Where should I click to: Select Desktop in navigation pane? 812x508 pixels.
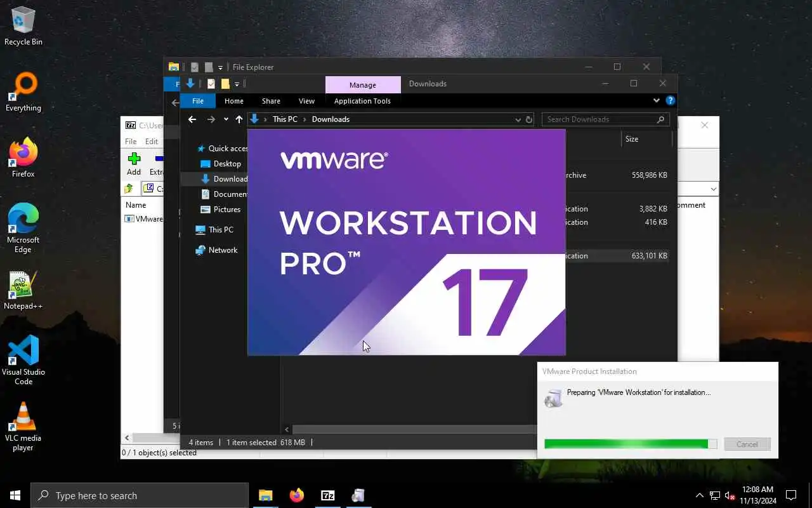tap(221, 164)
